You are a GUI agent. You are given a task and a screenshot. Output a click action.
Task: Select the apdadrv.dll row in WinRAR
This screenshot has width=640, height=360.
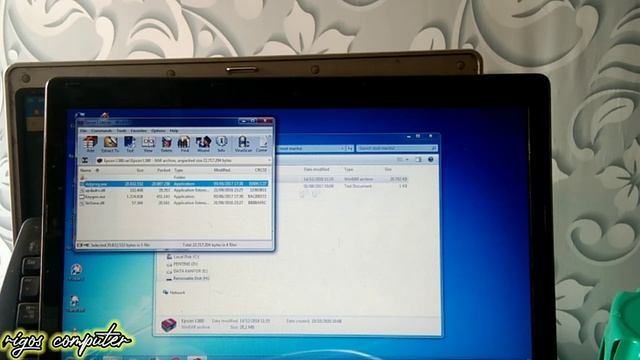[x=173, y=190]
